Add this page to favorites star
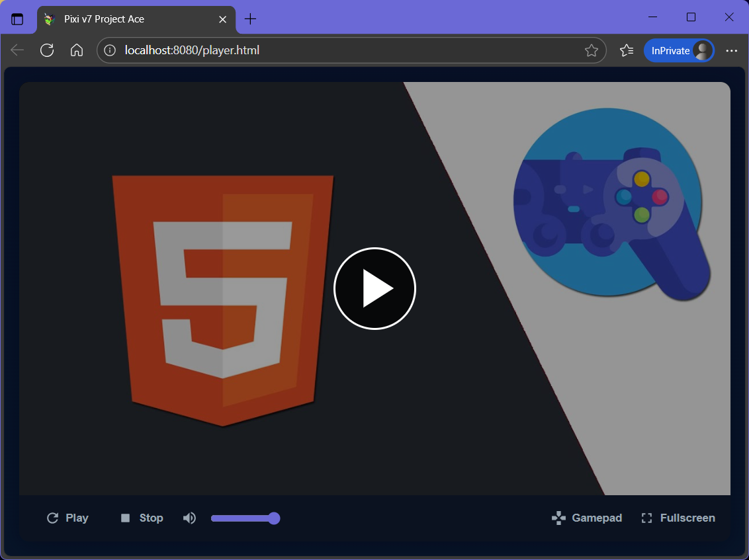The image size is (749, 560). click(592, 50)
